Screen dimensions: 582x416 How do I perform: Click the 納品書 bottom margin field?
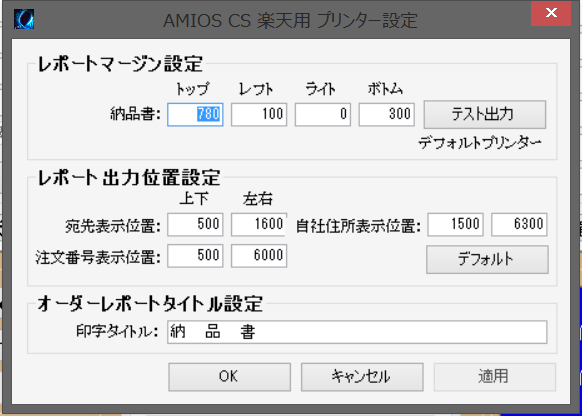(x=386, y=114)
